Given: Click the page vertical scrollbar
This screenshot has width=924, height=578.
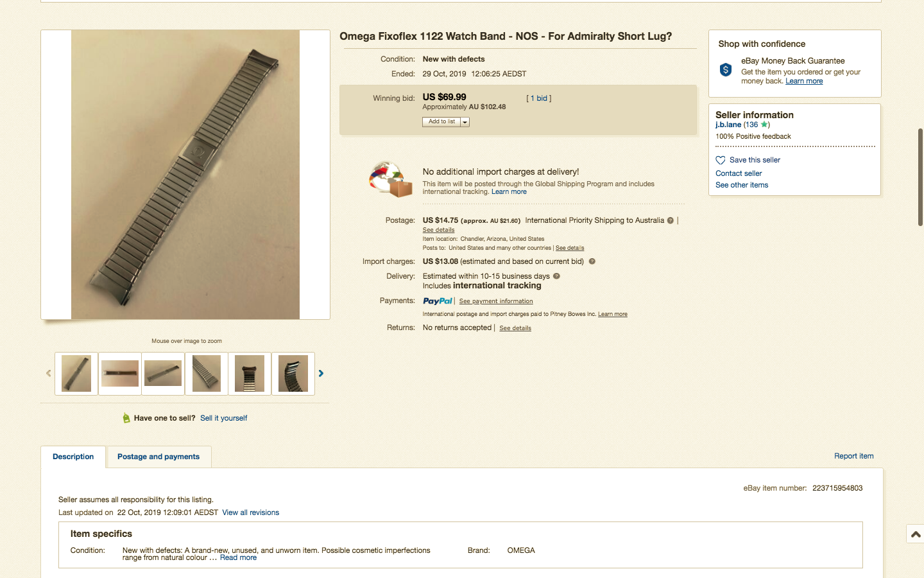Looking at the screenshot, I should pyautogui.click(x=920, y=177).
